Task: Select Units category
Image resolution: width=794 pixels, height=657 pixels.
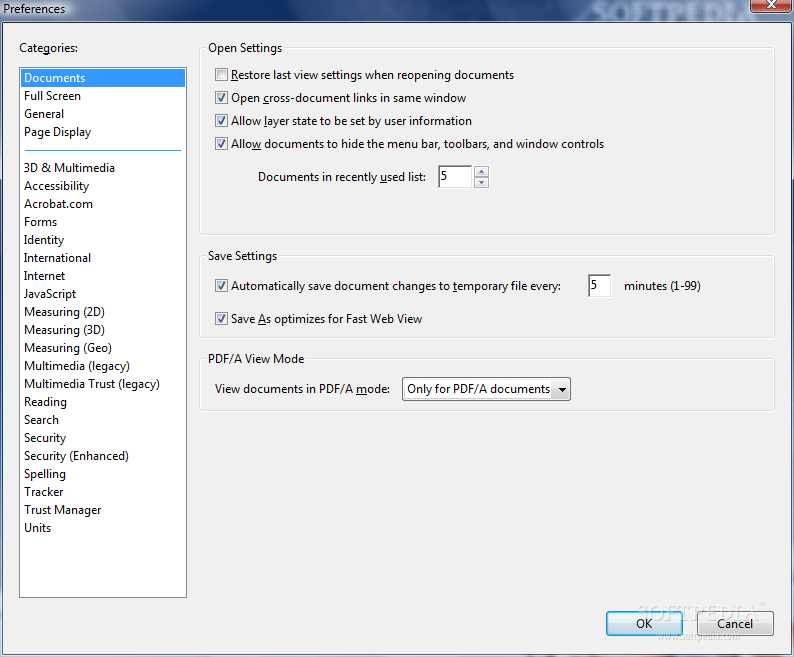Action: click(103, 527)
